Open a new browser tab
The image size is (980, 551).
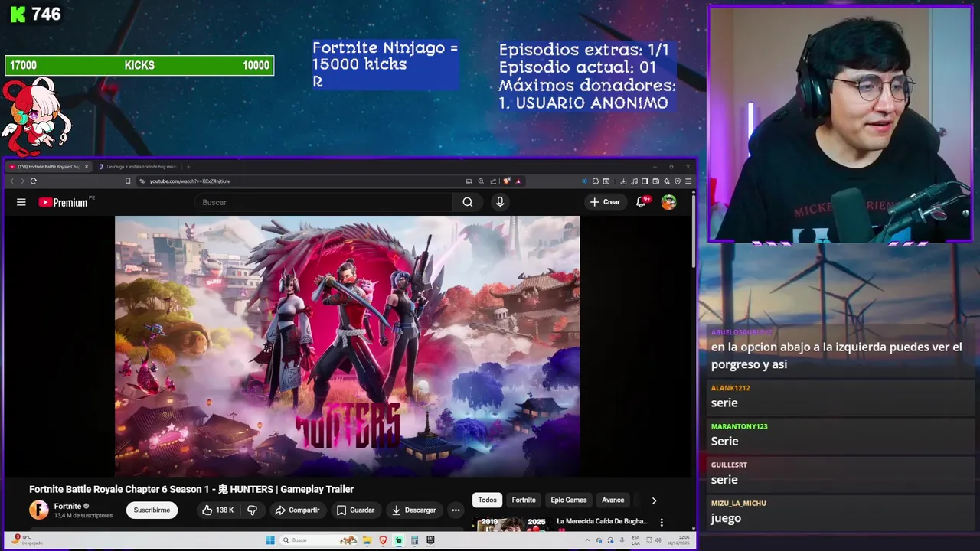point(188,166)
